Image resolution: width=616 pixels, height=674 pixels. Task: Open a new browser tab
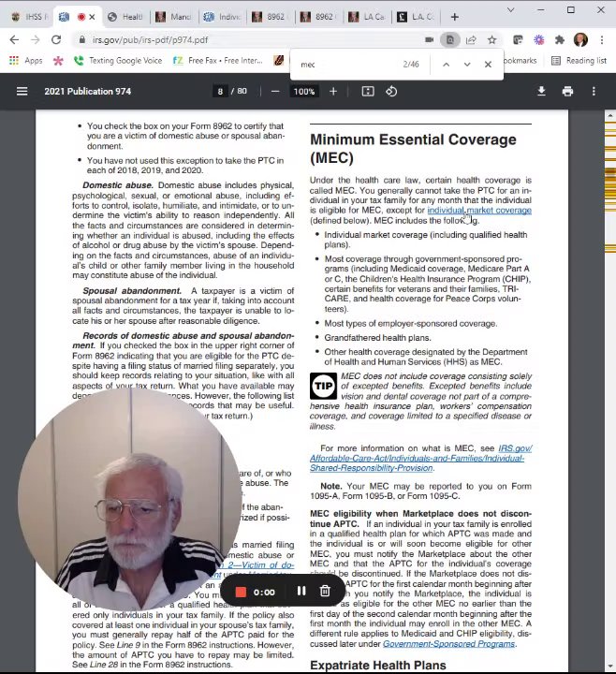[x=455, y=17]
